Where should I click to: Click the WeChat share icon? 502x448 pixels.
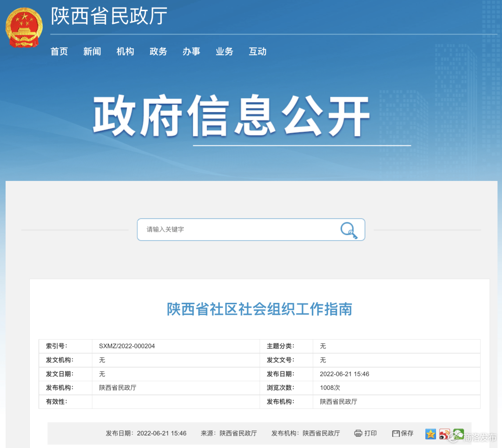tap(458, 434)
